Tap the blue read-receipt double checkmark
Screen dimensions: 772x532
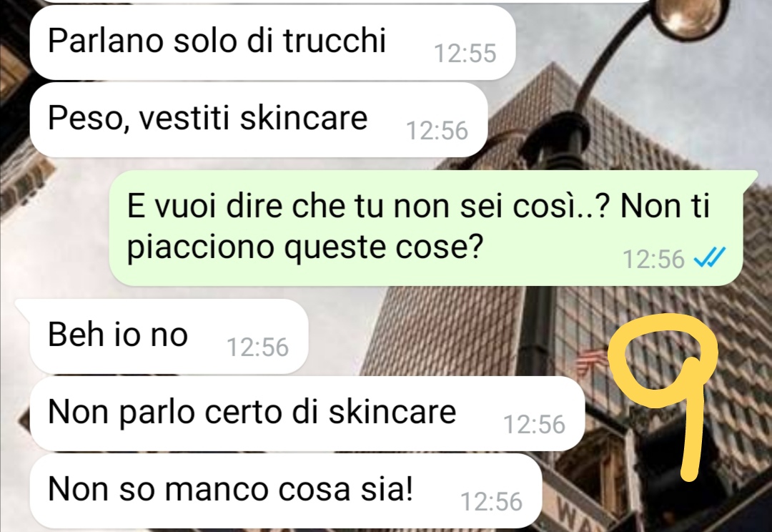coord(710,257)
